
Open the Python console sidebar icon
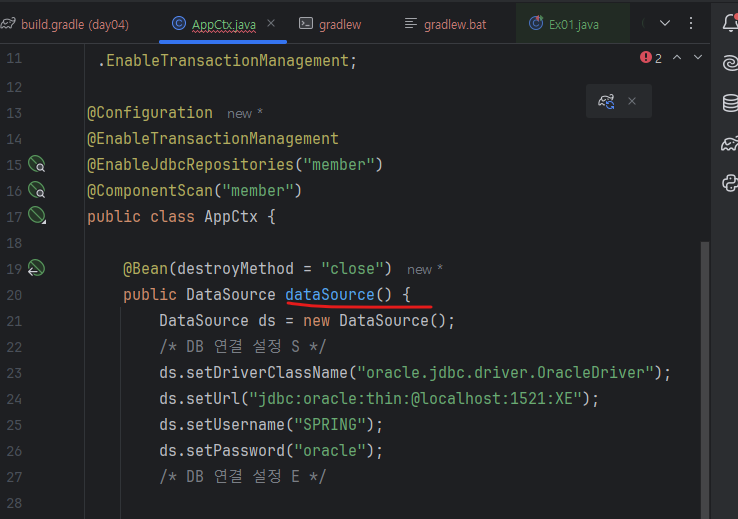tap(730, 183)
